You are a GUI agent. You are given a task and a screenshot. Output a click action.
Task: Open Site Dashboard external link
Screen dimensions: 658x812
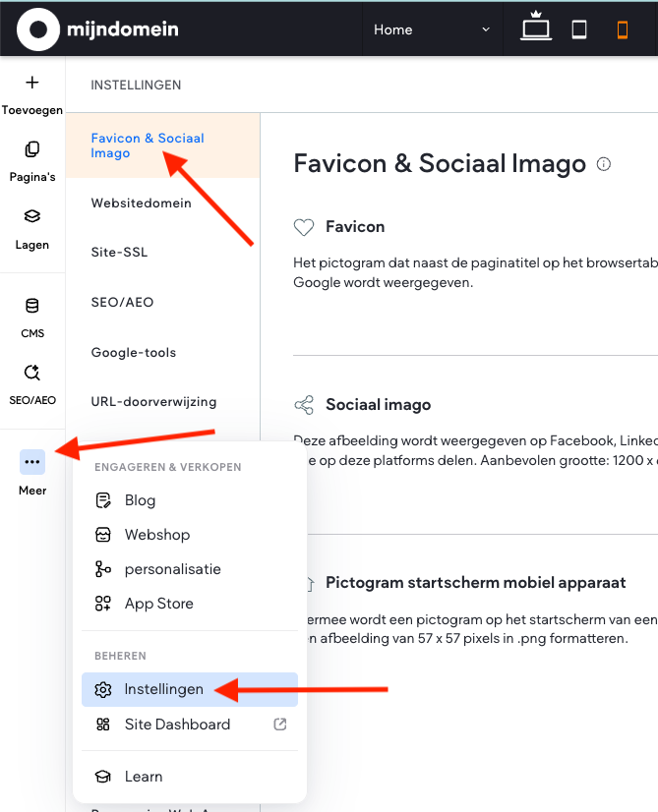point(177,725)
